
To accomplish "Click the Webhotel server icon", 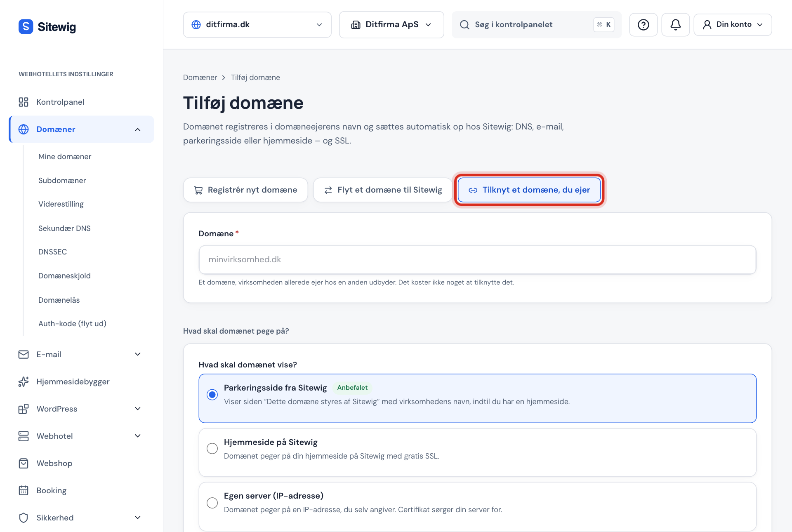I will pos(24,436).
